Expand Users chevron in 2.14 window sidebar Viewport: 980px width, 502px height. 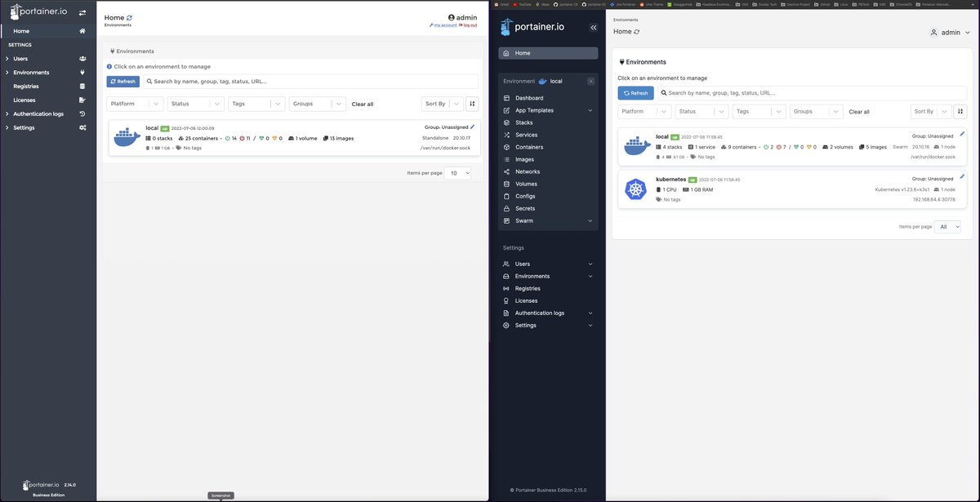click(7, 59)
